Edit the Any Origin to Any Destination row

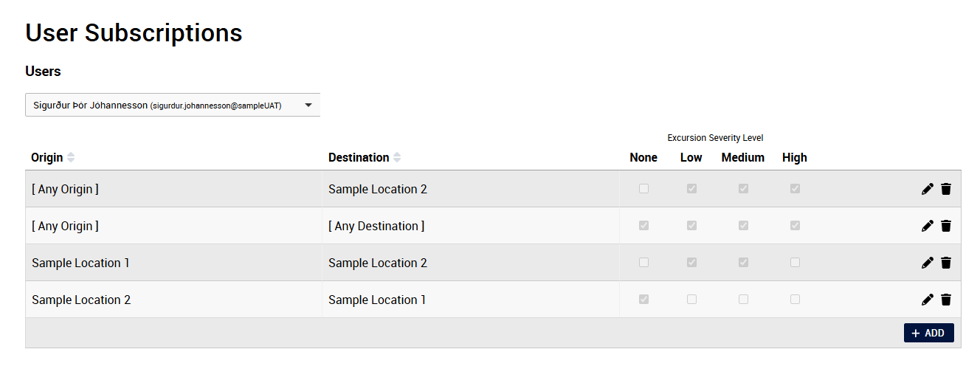pyautogui.click(x=928, y=226)
